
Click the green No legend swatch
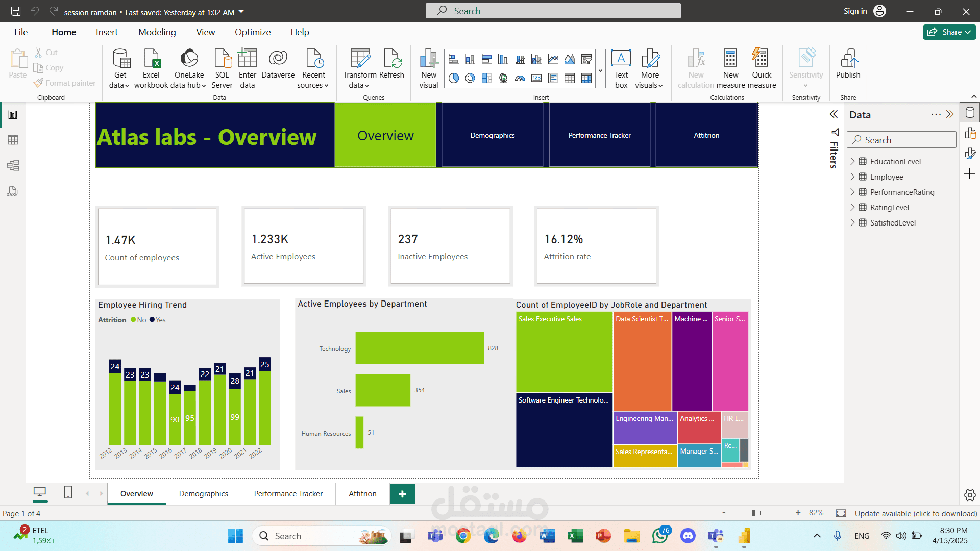click(133, 320)
